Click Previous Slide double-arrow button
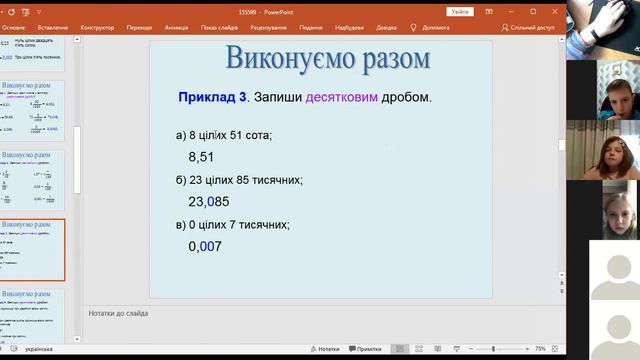 (562, 283)
